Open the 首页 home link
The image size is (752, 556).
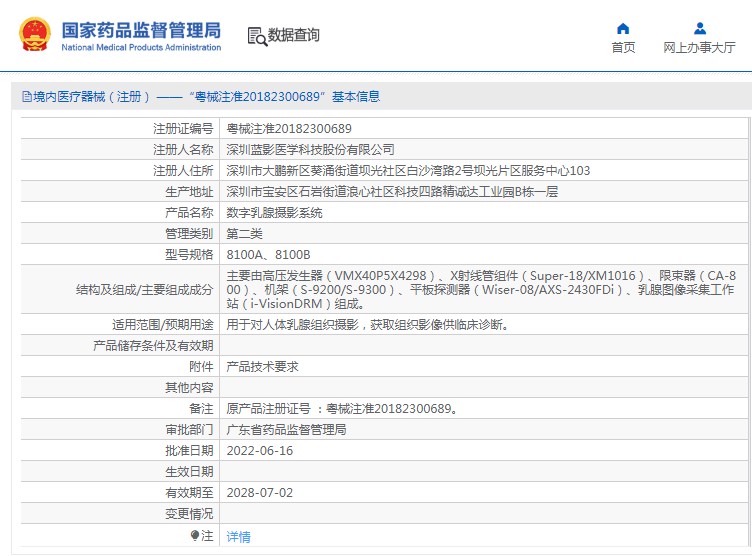pos(623,47)
